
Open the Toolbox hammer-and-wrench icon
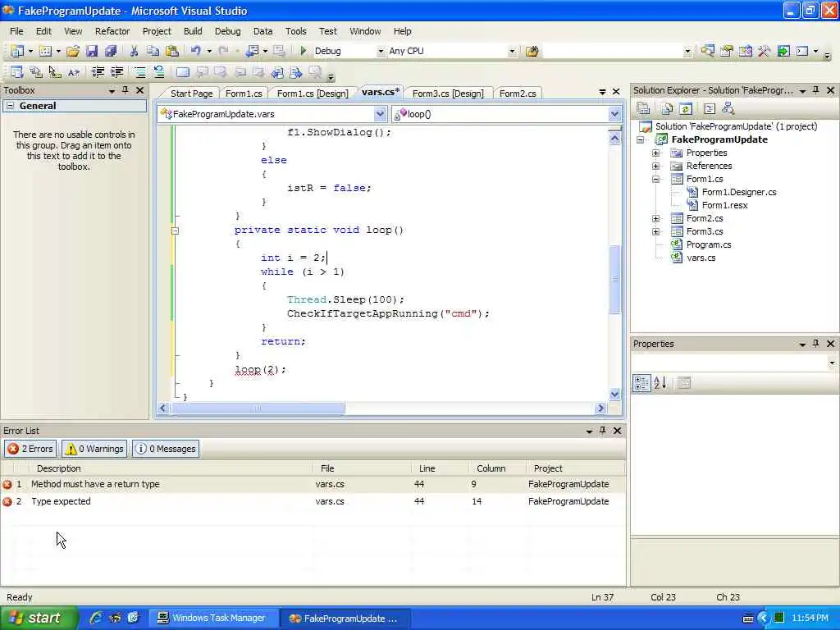point(765,51)
